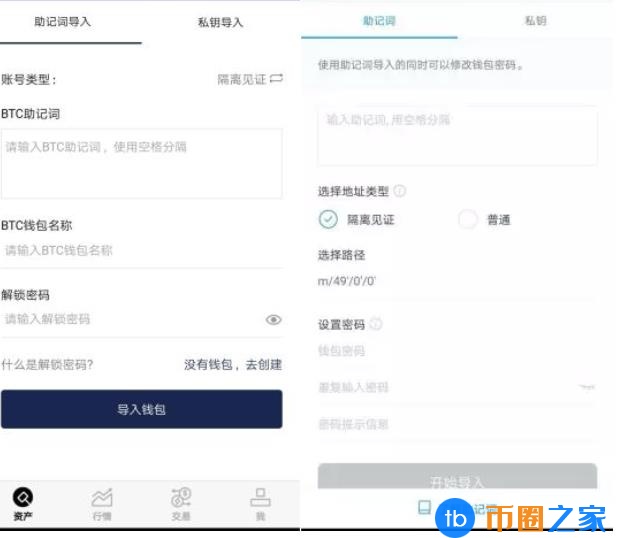The width and height of the screenshot is (618, 538).
Task: Click info icon beside 设置密码
Action: pyautogui.click(x=376, y=324)
